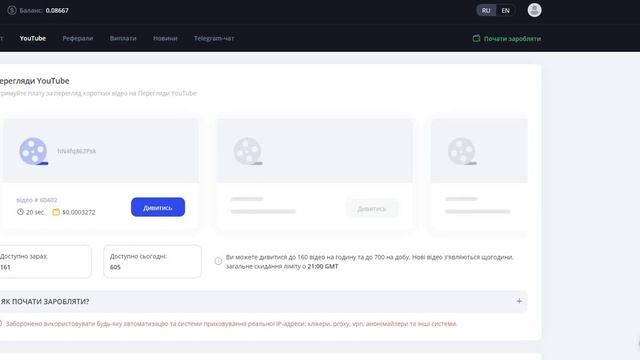Image resolution: width=640 pixels, height=360 pixels.
Task: Click the grey film reel in the second card
Action: 248,151
